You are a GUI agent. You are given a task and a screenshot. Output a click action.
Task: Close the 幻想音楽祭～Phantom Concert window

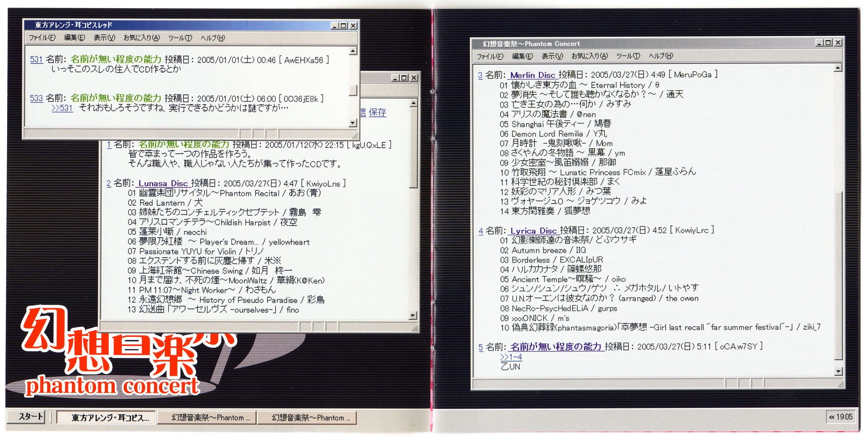pos(837,43)
